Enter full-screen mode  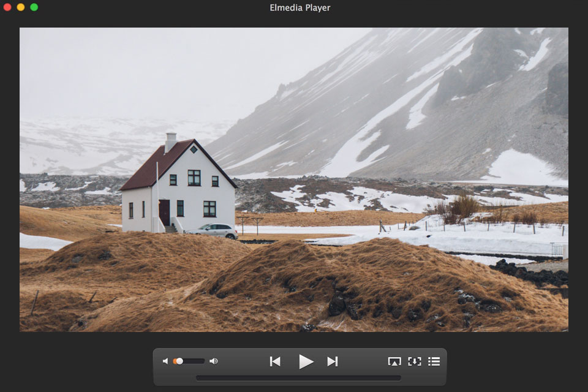pos(415,361)
